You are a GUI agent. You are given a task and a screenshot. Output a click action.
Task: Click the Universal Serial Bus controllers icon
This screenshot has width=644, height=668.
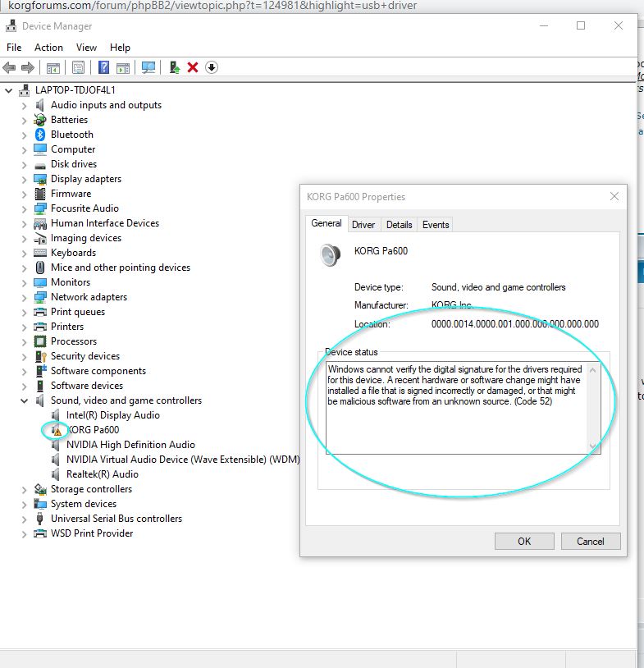click(x=40, y=519)
